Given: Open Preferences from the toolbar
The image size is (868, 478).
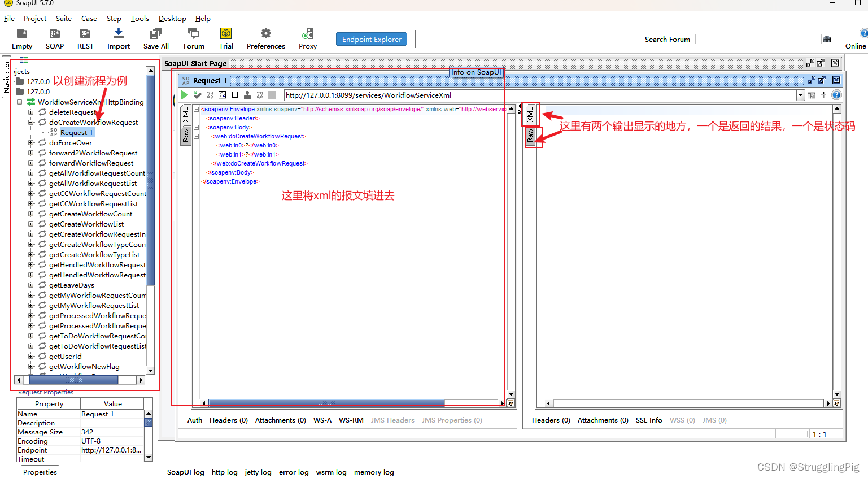Looking at the screenshot, I should pyautogui.click(x=265, y=39).
